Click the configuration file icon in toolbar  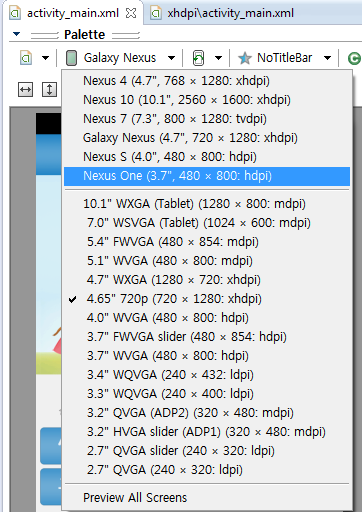tap(26, 58)
